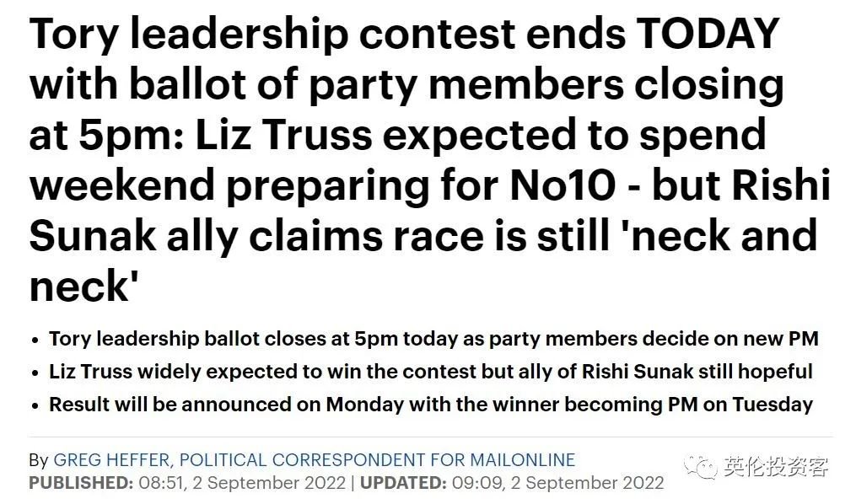Image resolution: width=856 pixels, height=504 pixels.
Task: Click No10 in the headline
Action: 563,185
